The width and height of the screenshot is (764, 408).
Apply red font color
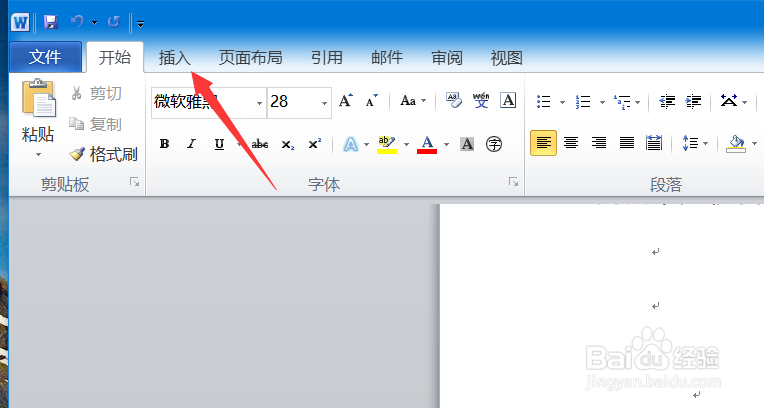click(x=427, y=144)
